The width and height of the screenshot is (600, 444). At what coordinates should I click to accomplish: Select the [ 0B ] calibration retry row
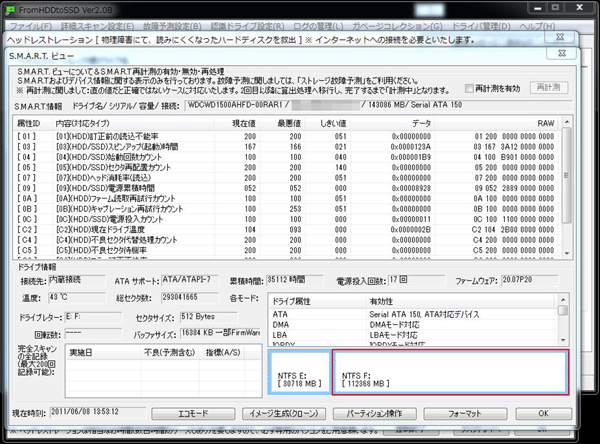(x=288, y=209)
